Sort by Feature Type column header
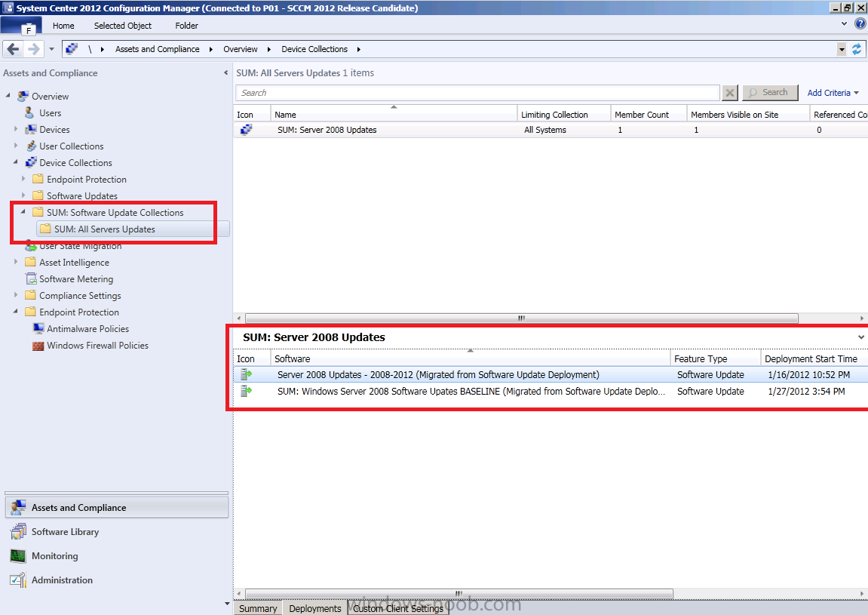 pos(715,359)
